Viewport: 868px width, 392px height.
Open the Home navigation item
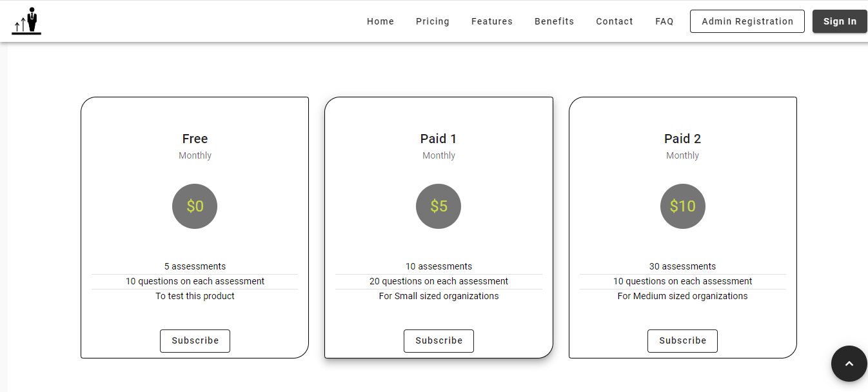[380, 21]
